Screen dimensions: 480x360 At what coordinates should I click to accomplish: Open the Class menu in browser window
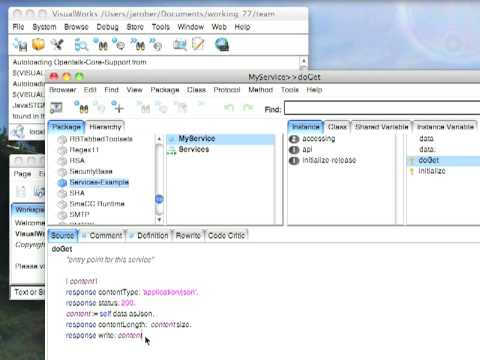(x=196, y=90)
